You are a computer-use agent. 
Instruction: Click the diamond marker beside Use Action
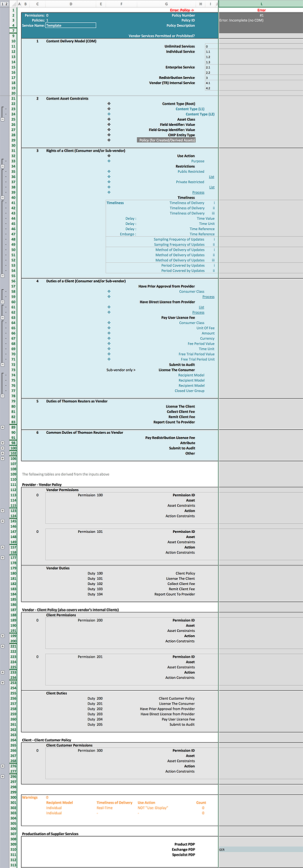(x=109, y=156)
